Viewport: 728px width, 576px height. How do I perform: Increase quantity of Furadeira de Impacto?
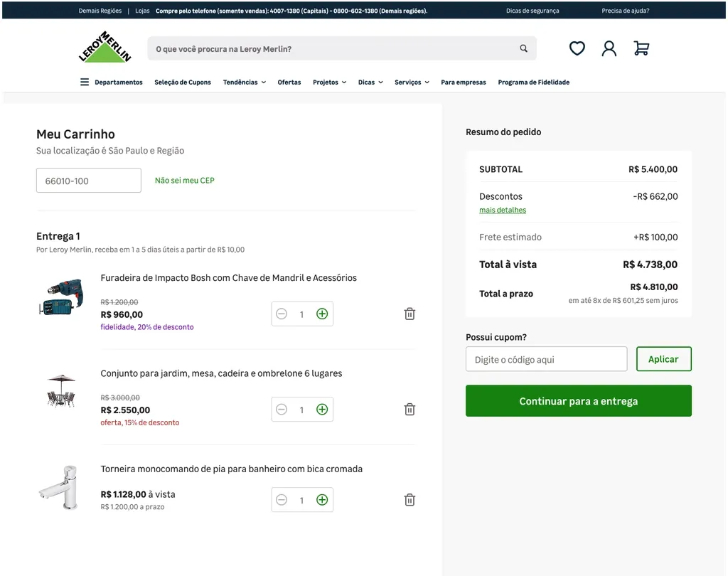tap(322, 314)
